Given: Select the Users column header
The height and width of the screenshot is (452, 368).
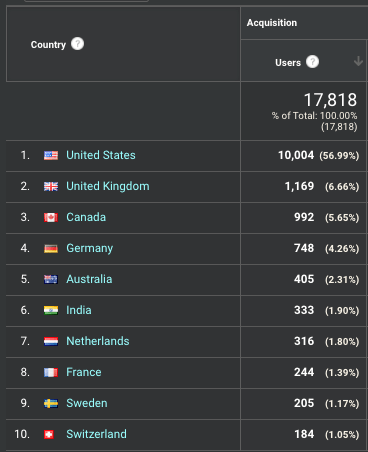Looking at the screenshot, I should (x=288, y=62).
